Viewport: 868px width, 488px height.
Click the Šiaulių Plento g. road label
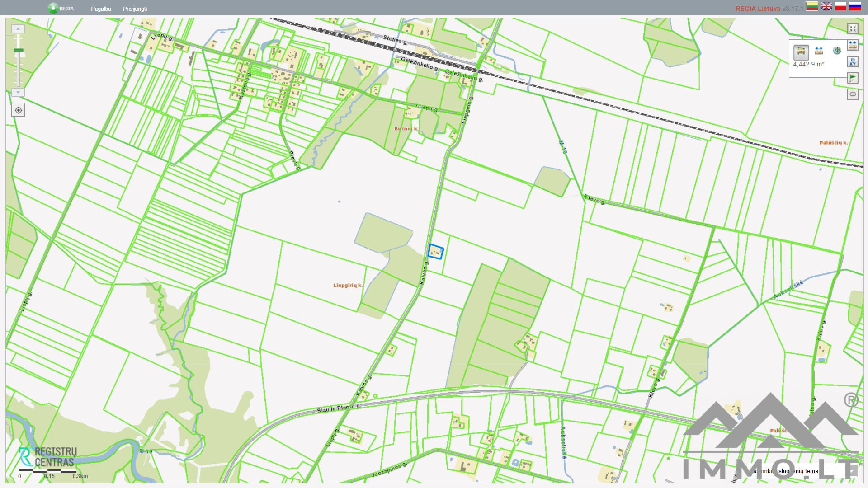click(338, 408)
